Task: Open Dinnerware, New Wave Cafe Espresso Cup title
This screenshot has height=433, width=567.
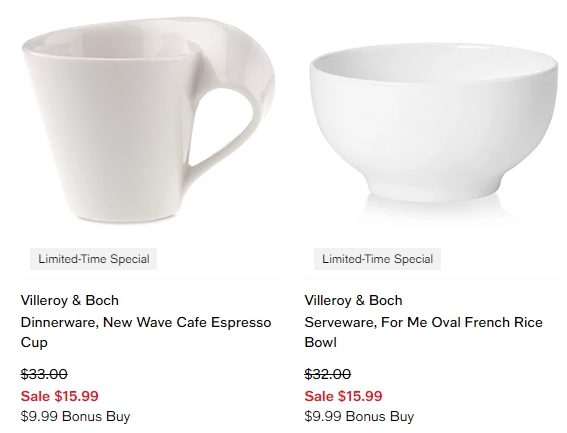Action: pyautogui.click(x=146, y=332)
